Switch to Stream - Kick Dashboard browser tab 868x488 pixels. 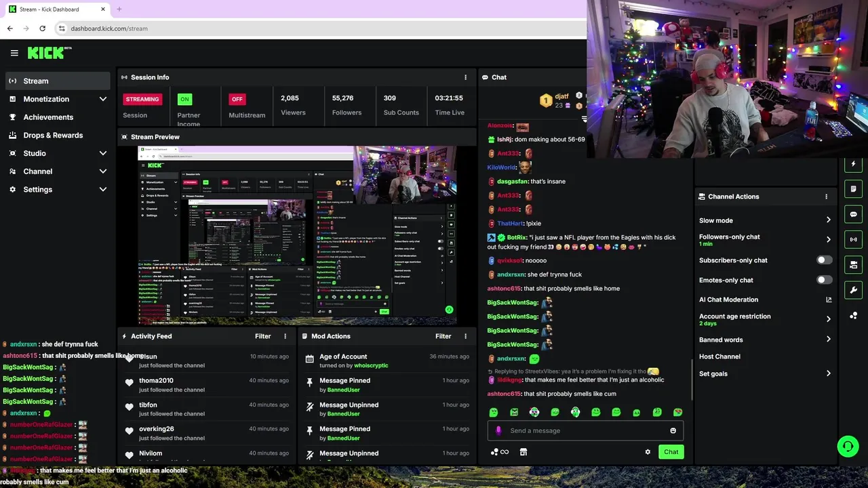click(x=58, y=9)
